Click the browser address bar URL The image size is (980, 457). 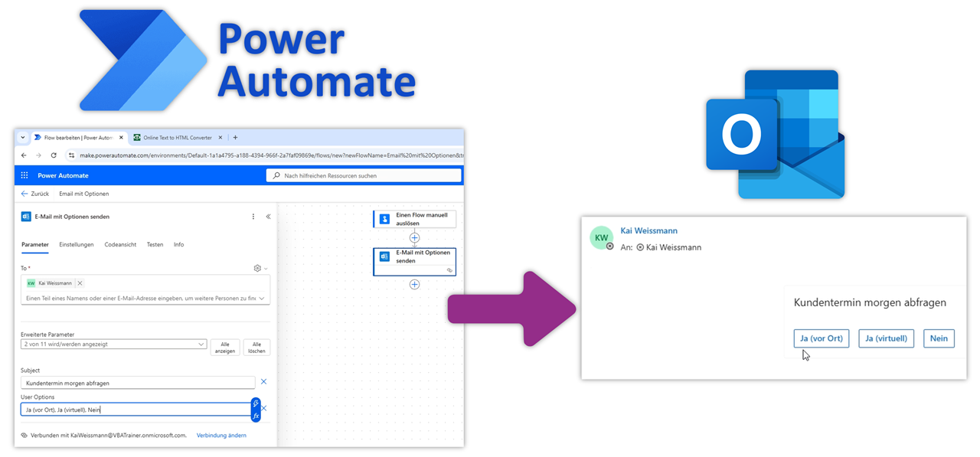pyautogui.click(x=271, y=155)
